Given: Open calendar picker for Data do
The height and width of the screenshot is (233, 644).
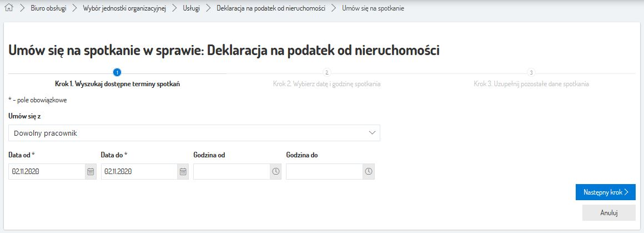Looking at the screenshot, I should click(x=183, y=172).
